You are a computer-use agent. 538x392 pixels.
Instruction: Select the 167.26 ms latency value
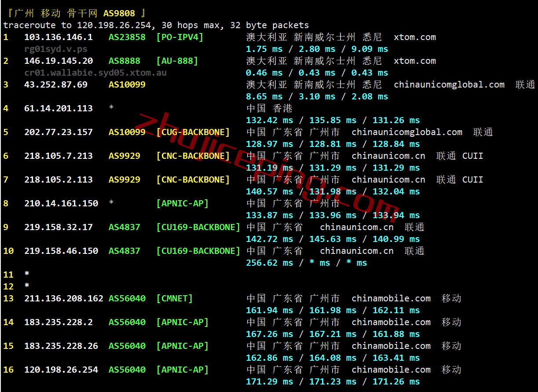click(270, 334)
